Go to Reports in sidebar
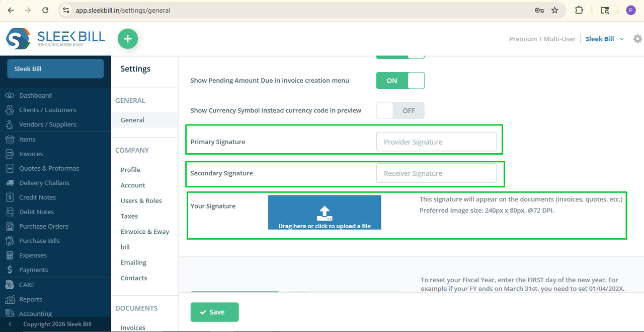This screenshot has width=644, height=332. 31,299
